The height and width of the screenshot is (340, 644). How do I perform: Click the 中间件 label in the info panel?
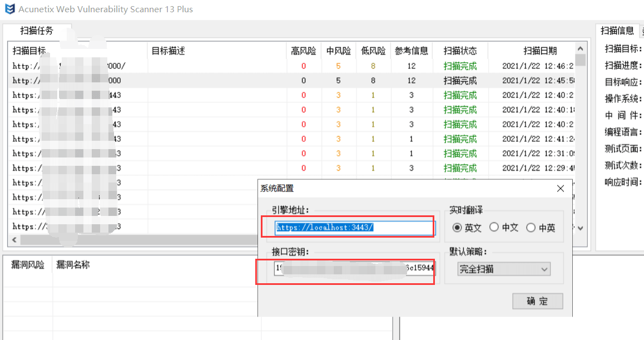tap(623, 115)
